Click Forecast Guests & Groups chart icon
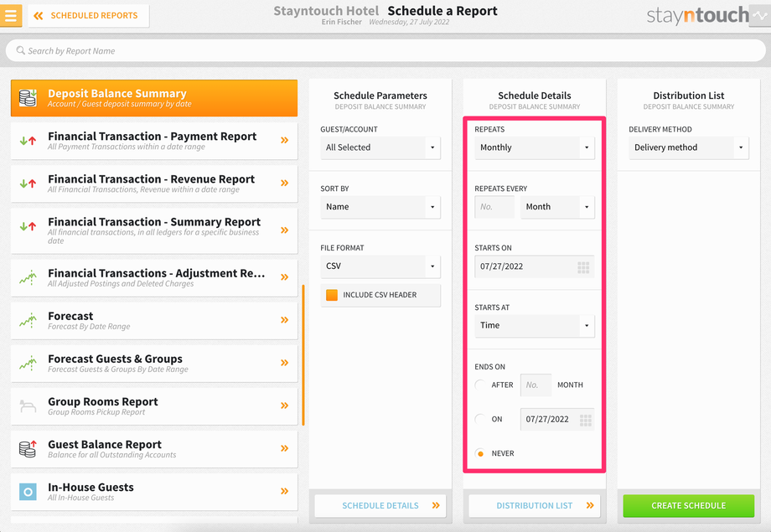The image size is (771, 532). coord(28,363)
